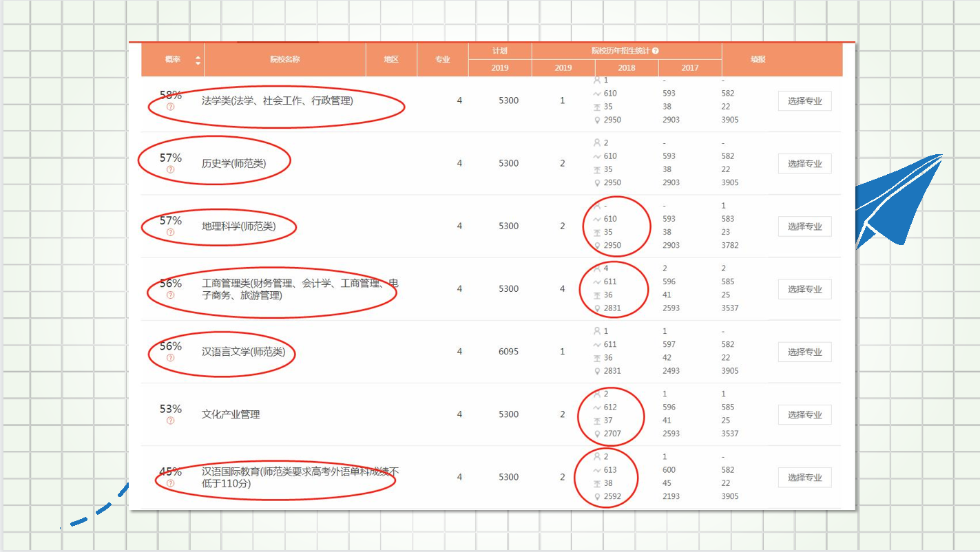Click the help icon below 45% probability

pos(171,483)
